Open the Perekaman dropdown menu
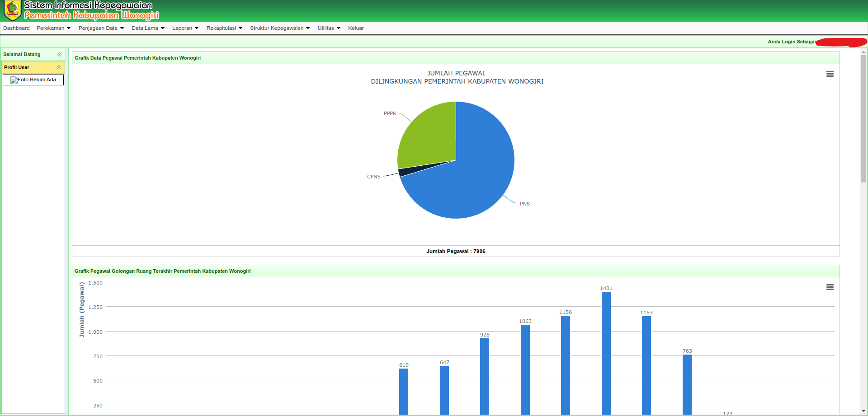The image size is (868, 416). (53, 28)
